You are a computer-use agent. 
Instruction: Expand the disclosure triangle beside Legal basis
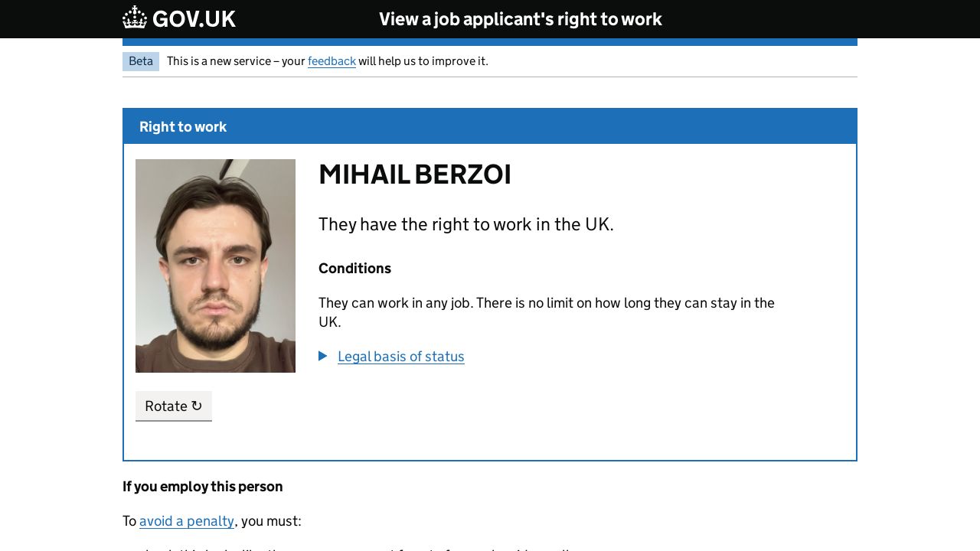tap(323, 356)
